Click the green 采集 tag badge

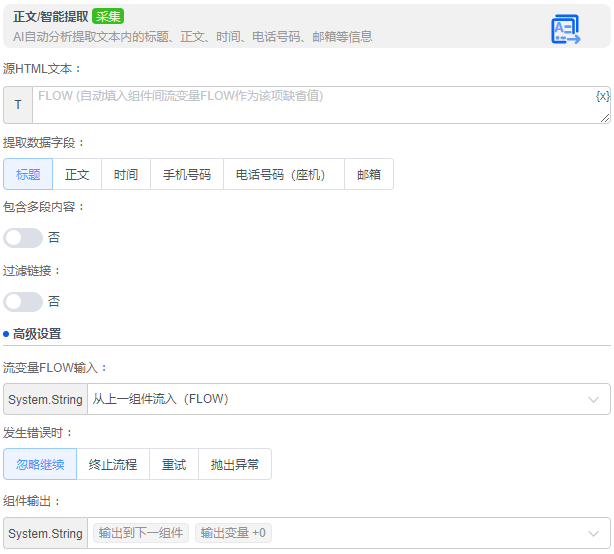108,16
